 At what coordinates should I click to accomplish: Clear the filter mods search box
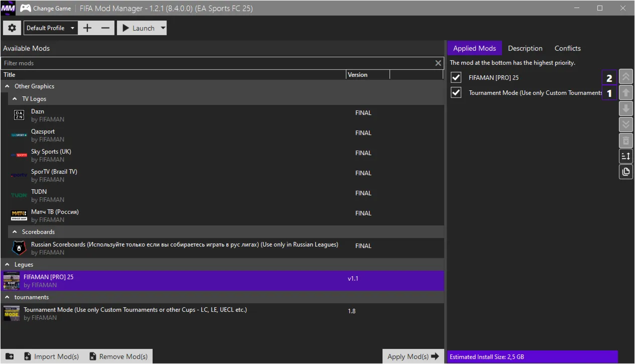(x=438, y=63)
